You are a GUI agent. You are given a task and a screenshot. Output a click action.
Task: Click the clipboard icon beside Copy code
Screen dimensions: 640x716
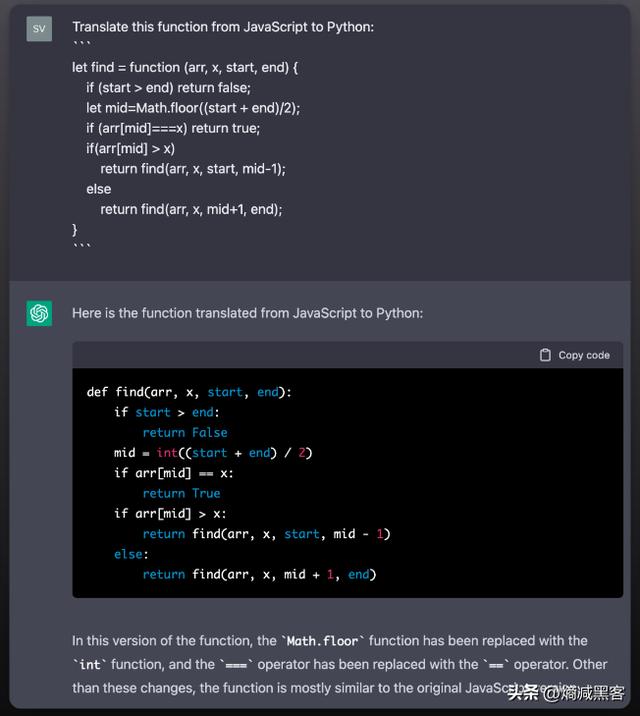pyautogui.click(x=545, y=355)
